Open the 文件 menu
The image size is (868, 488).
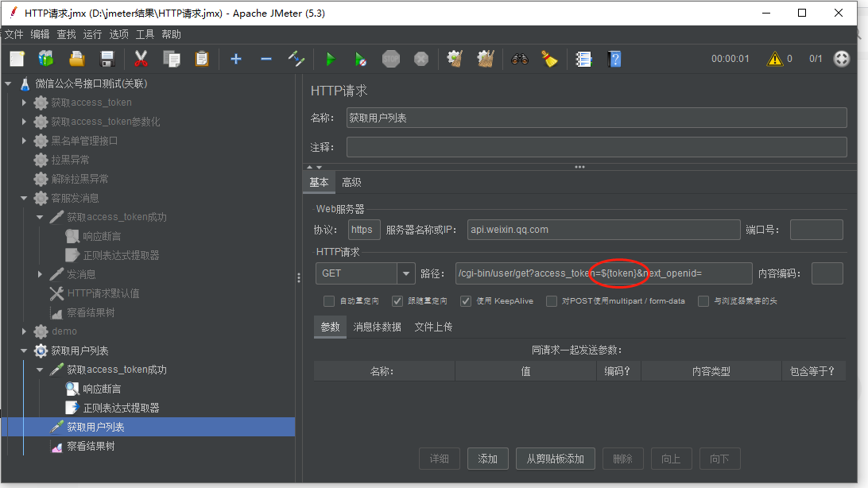pyautogui.click(x=14, y=34)
